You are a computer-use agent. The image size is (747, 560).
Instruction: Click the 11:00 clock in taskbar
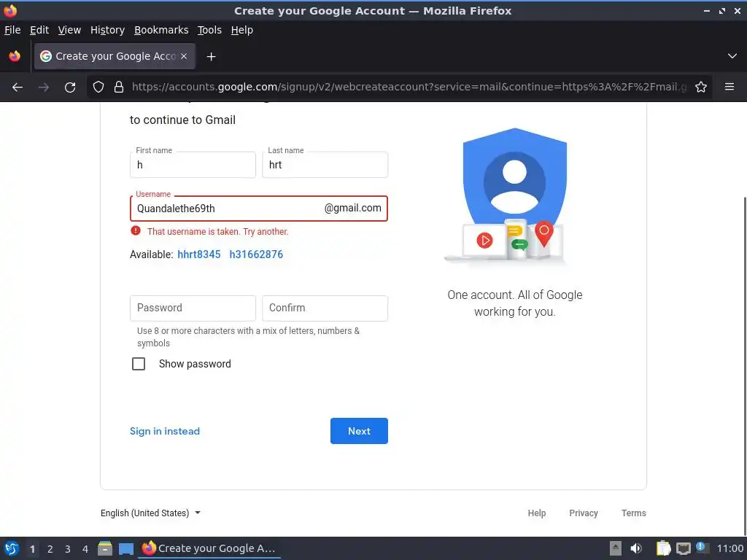click(x=729, y=548)
